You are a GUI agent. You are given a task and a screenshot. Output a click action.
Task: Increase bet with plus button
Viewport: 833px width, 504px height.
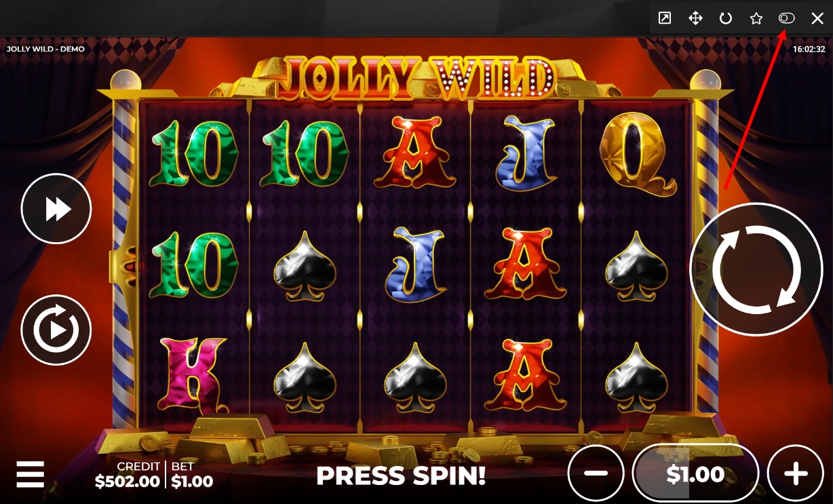point(795,473)
